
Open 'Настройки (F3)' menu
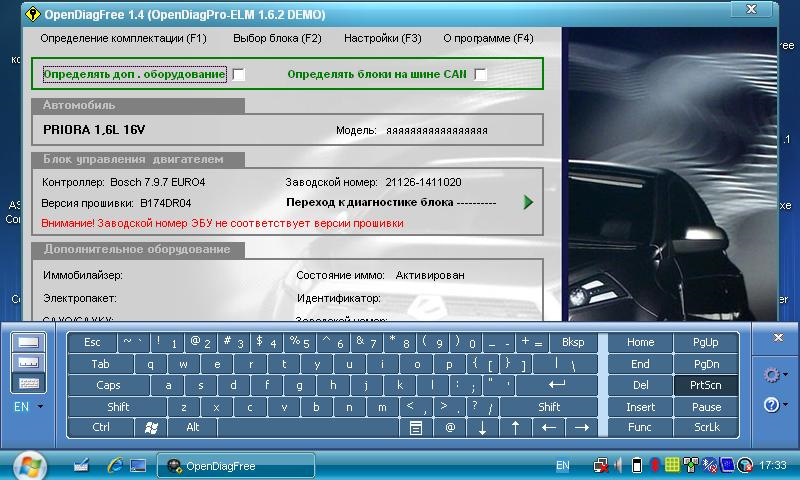(x=383, y=38)
